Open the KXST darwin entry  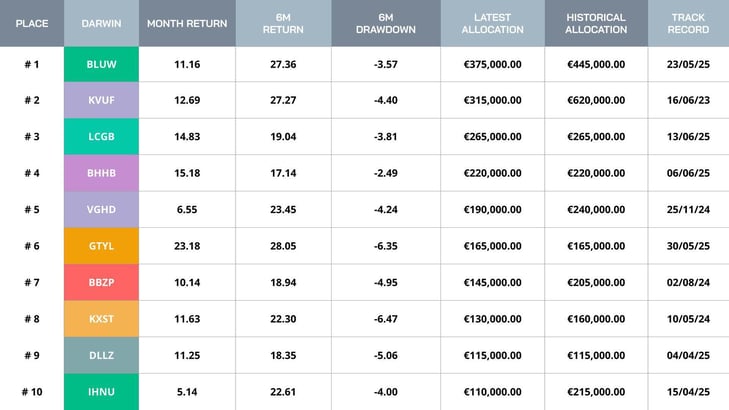coord(101,319)
